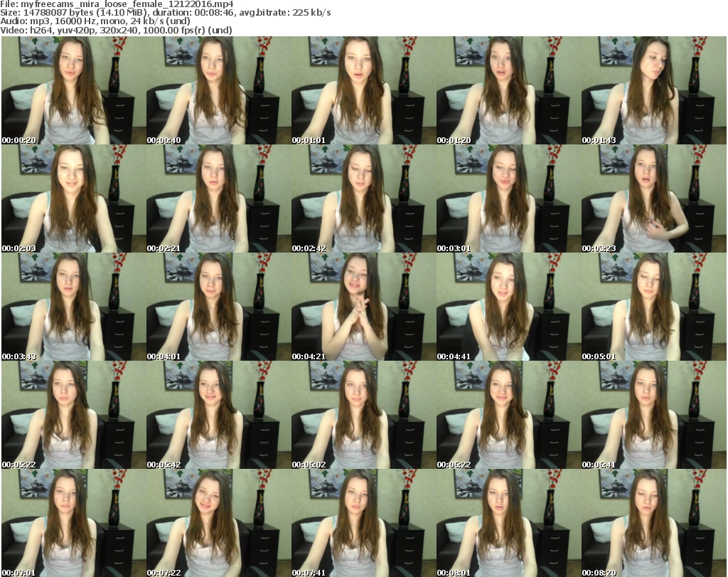Screen dimensions: 728x577
Task: Click the file name ending in 12122016.mp4
Action: pos(127,5)
